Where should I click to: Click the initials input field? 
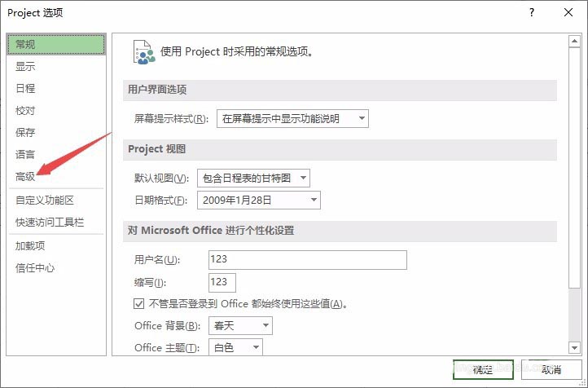pos(221,282)
